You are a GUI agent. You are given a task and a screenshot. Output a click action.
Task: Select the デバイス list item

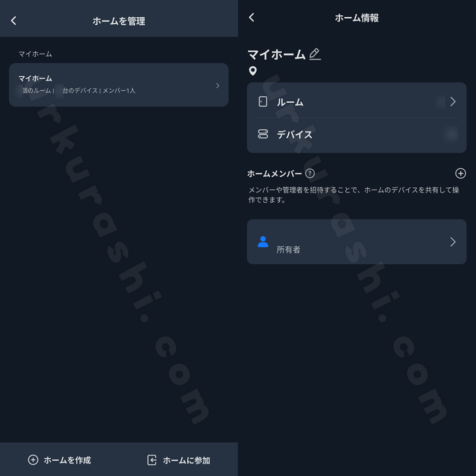click(x=357, y=135)
